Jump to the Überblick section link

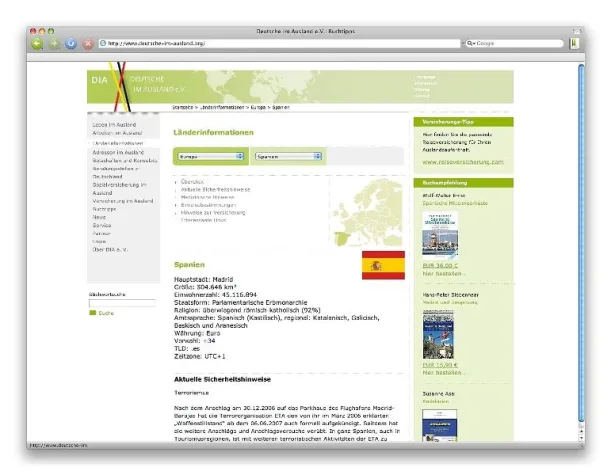coord(192,182)
